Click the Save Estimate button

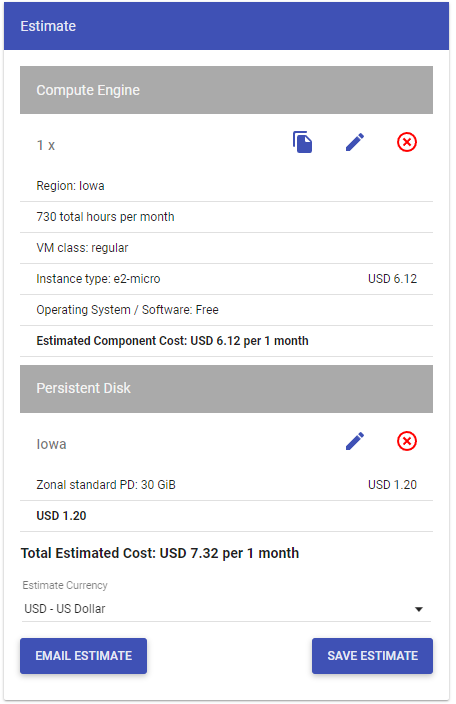pos(373,656)
